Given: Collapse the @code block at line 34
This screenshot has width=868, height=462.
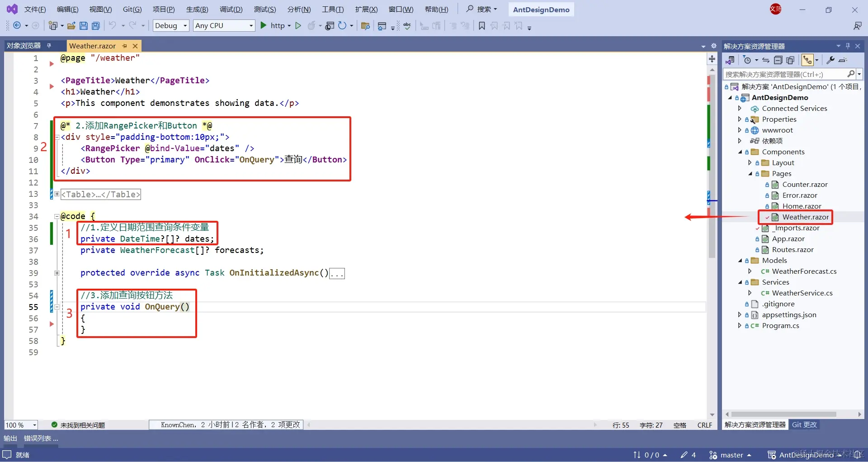Looking at the screenshot, I should coord(57,216).
